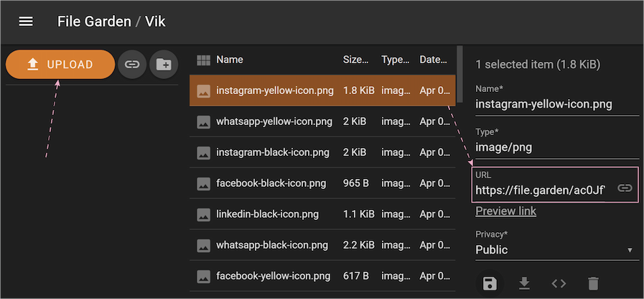
Task: Copy the URL with the link icon
Action: coord(625,188)
